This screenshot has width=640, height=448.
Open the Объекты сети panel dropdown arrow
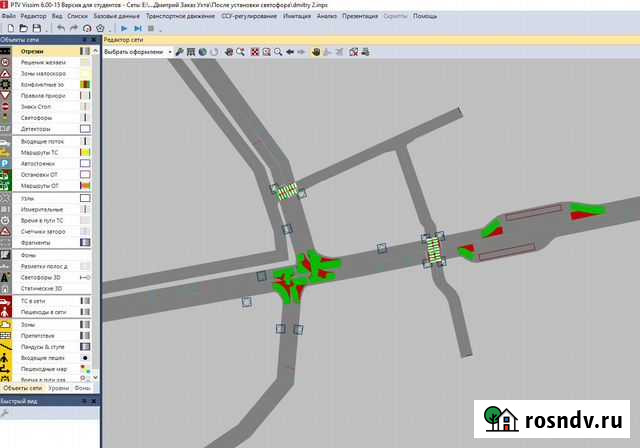coord(83,39)
